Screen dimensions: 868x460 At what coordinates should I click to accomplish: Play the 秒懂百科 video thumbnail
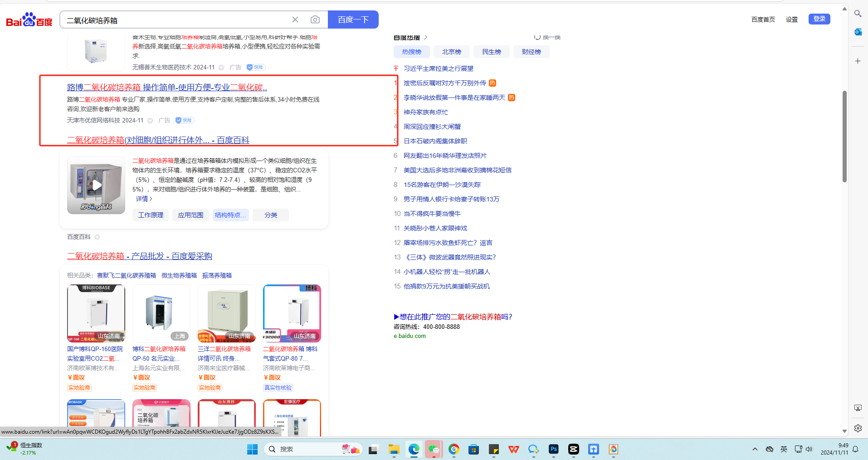click(96, 185)
